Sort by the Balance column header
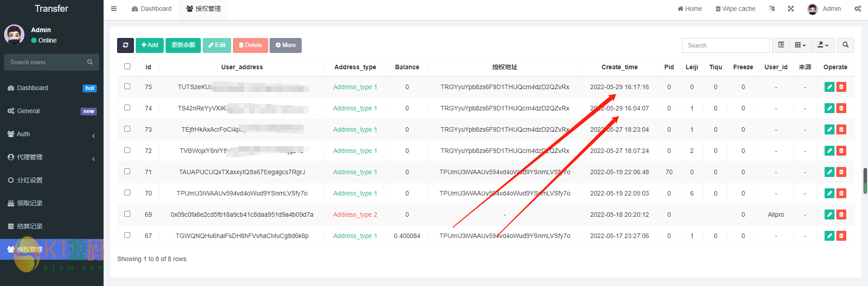The height and width of the screenshot is (286, 868). (x=407, y=67)
